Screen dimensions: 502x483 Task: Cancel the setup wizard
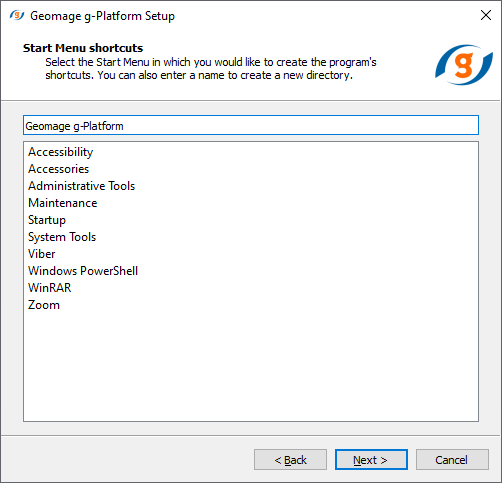(x=452, y=460)
